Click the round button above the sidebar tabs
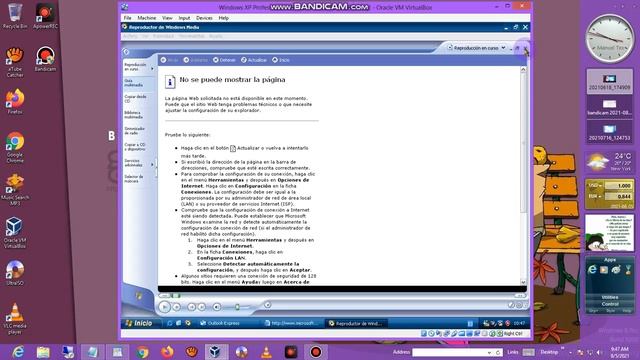This screenshot has height=360, width=640. [126, 52]
